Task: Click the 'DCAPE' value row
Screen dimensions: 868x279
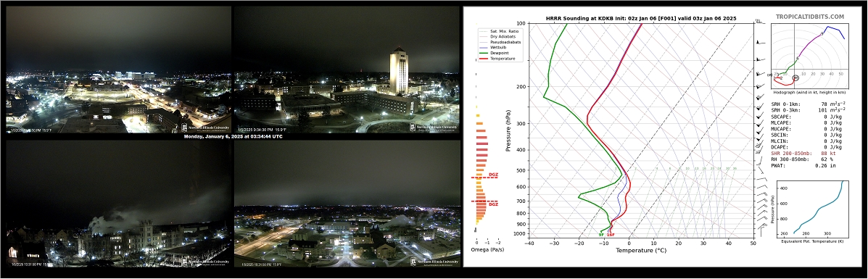Action: tap(806, 147)
